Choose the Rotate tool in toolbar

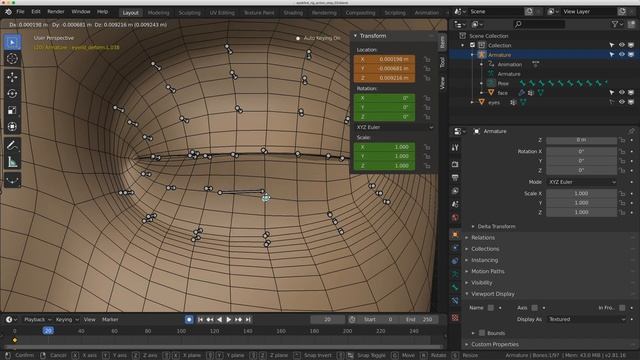(12, 93)
